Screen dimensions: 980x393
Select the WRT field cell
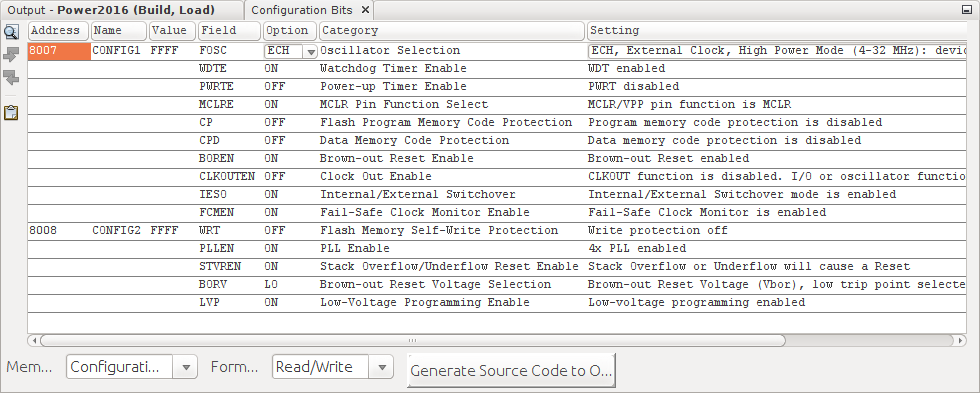[210, 231]
